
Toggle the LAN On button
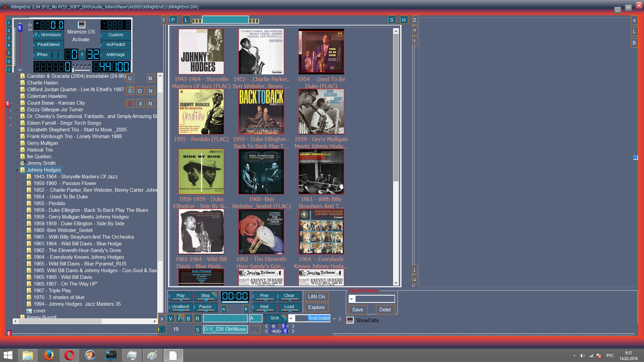pos(316,297)
